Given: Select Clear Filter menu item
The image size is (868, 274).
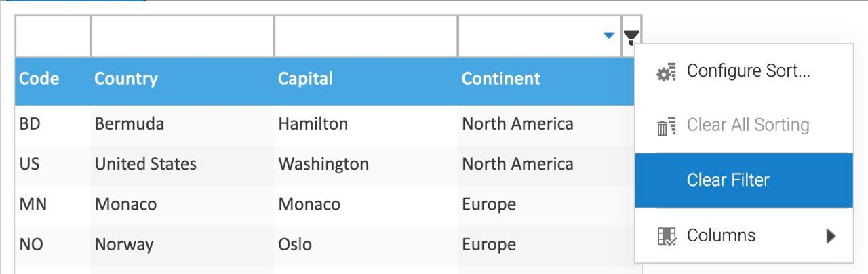Looking at the screenshot, I should (x=744, y=180).
